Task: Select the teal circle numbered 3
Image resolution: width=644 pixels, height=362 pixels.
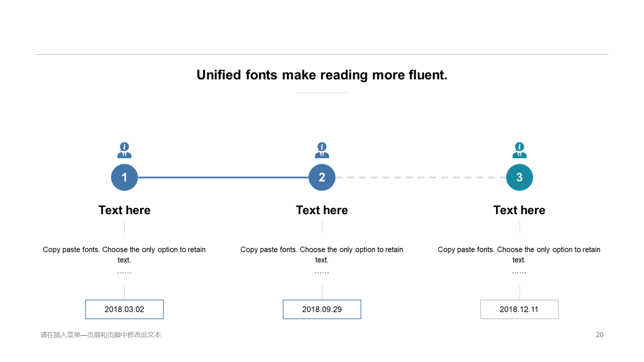Action: pyautogui.click(x=519, y=177)
